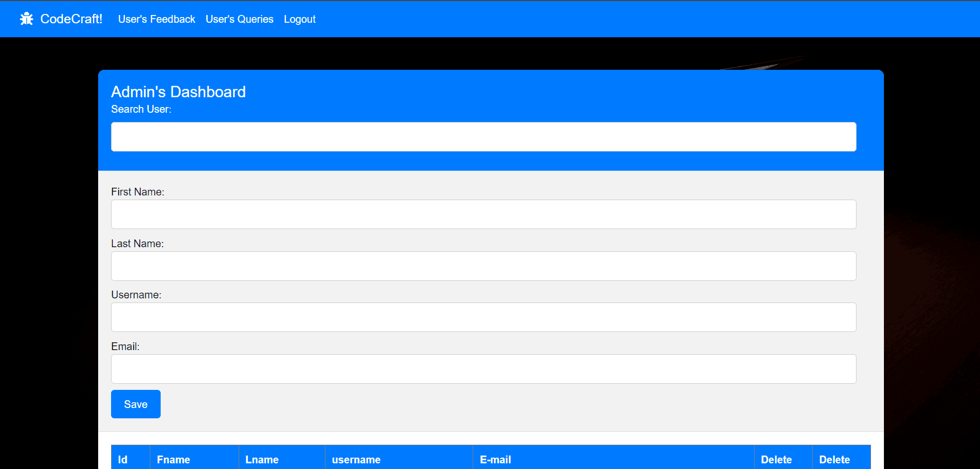
Task: Click the Username label
Action: click(x=136, y=295)
